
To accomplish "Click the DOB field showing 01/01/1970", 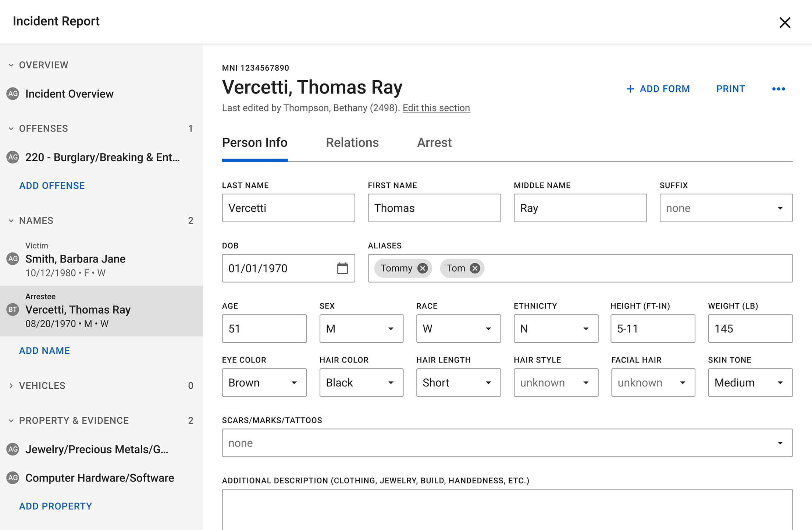I will tap(288, 268).
